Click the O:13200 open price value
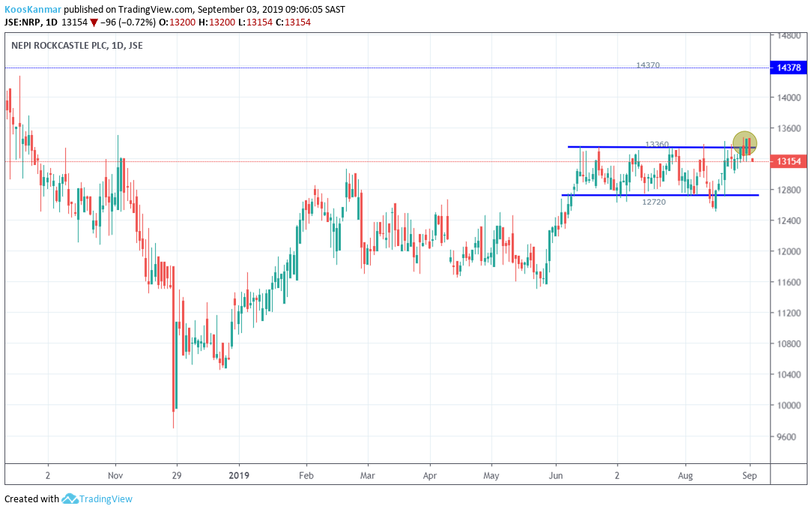The image size is (812, 512). coord(175,22)
